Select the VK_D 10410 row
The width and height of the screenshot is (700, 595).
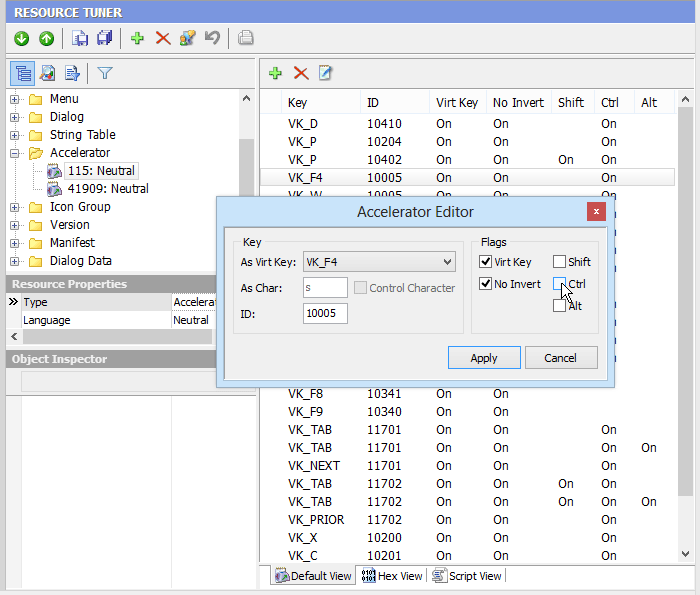pyautogui.click(x=467, y=124)
